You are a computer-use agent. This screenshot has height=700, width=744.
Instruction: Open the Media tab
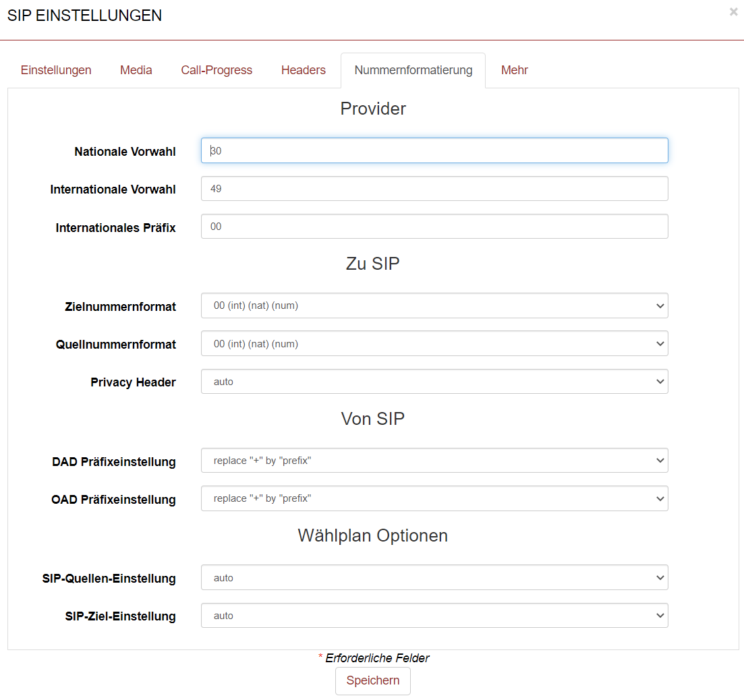coord(136,70)
